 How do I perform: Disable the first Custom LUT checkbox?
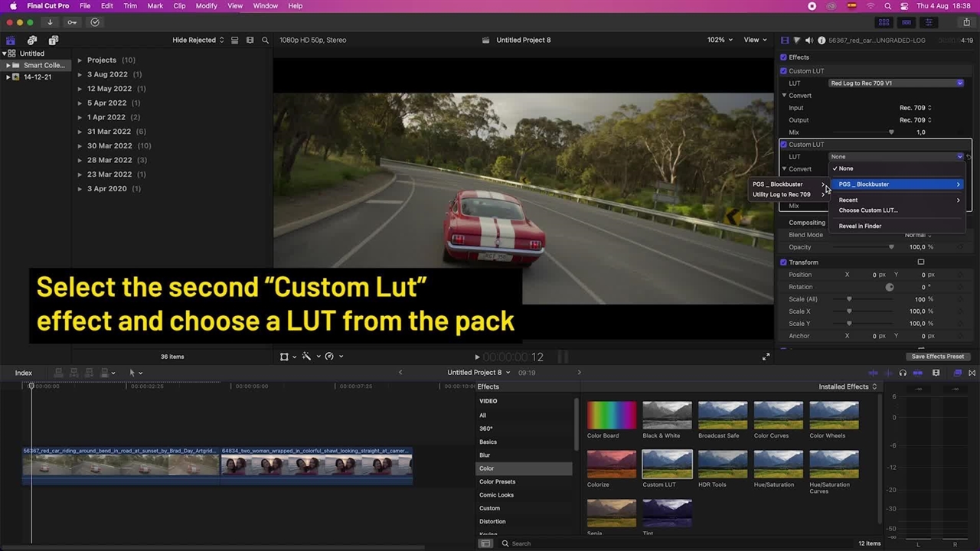pos(783,71)
